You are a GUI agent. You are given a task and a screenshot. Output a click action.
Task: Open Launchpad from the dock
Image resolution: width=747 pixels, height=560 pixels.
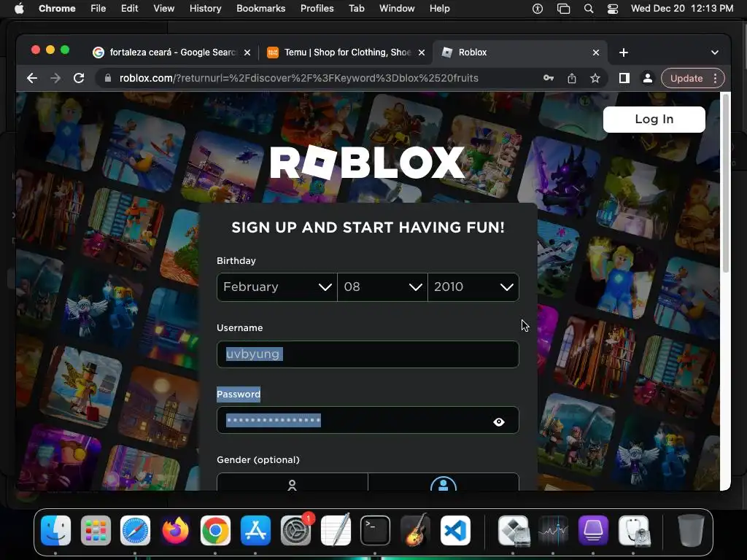[x=96, y=531]
